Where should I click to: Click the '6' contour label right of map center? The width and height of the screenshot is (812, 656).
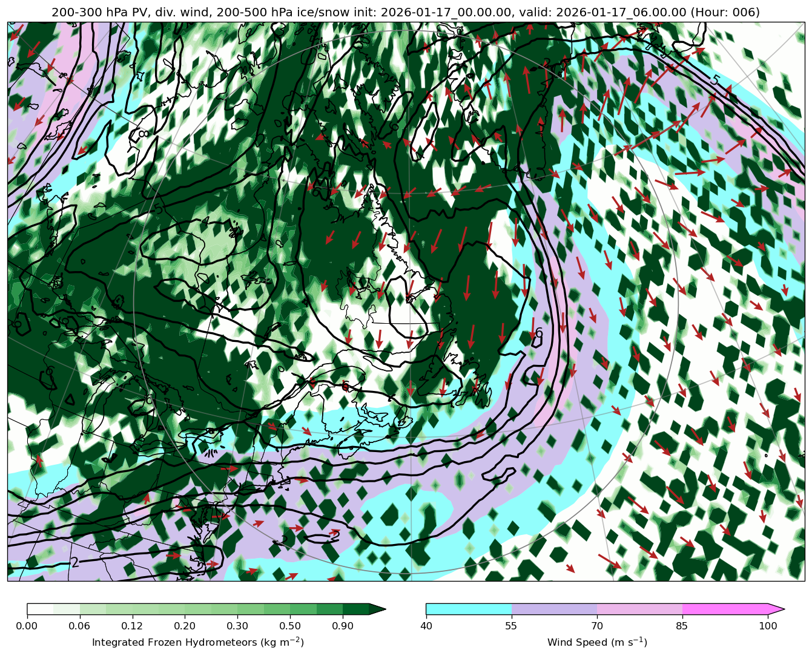538,333
